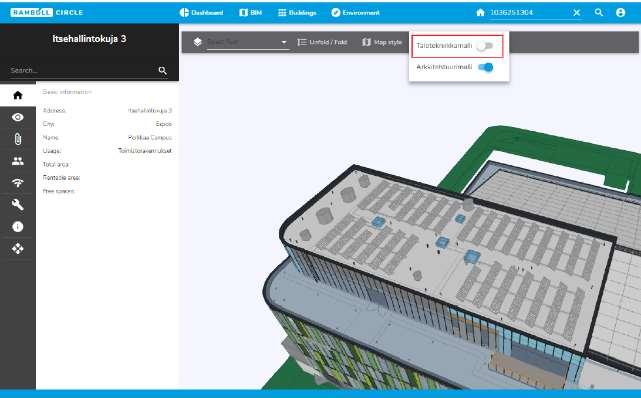Click the Unfold / Fold button
The image size is (641, 398).
[322, 42]
